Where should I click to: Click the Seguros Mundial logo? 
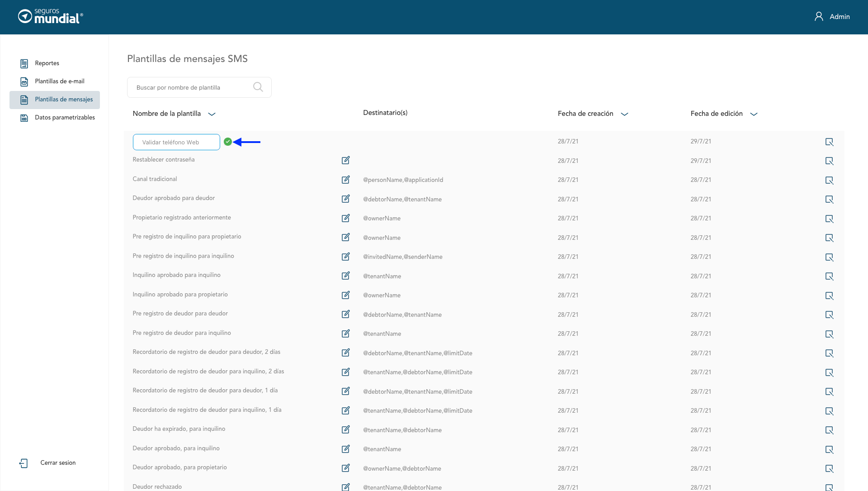click(51, 16)
